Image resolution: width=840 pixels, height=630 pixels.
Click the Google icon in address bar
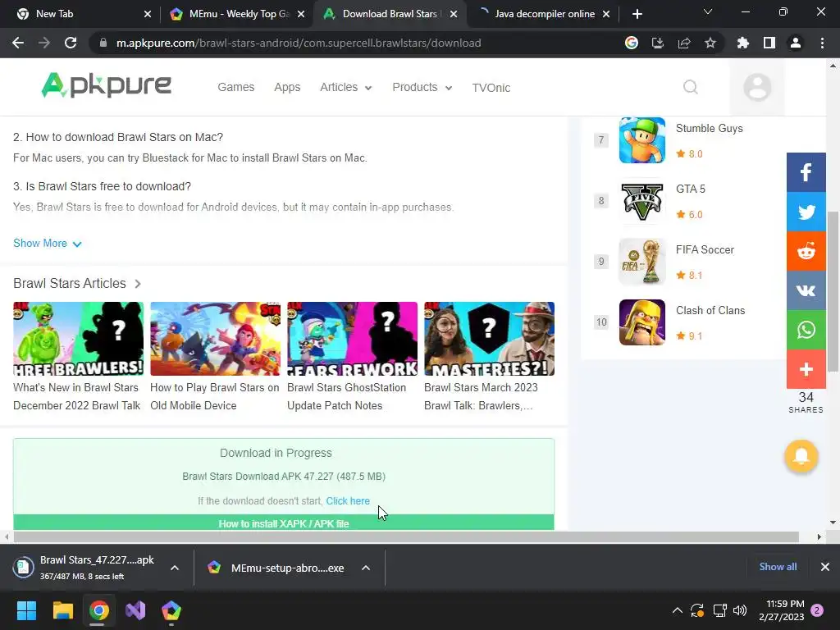tap(632, 43)
